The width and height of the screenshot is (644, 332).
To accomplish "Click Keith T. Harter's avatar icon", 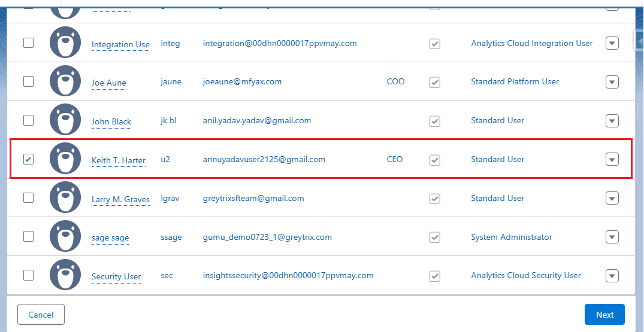I will [65, 159].
